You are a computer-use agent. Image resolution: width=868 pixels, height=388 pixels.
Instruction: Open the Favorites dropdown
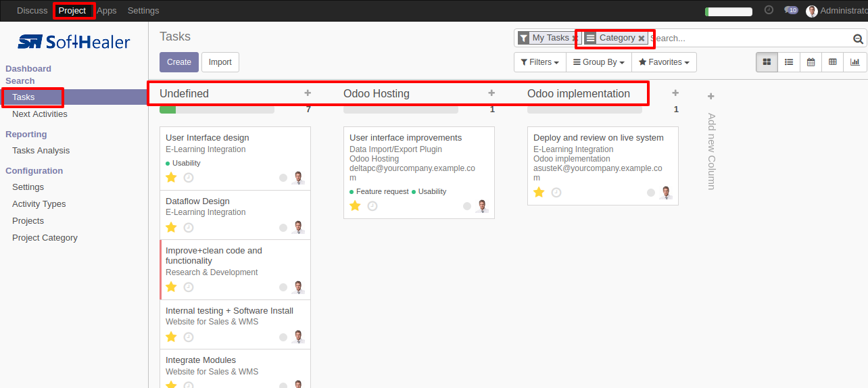[x=664, y=62]
